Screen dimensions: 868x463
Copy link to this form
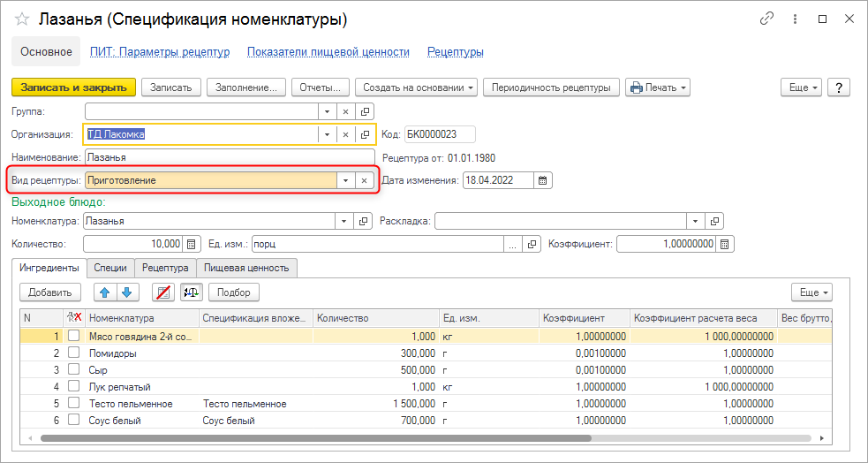click(x=766, y=19)
